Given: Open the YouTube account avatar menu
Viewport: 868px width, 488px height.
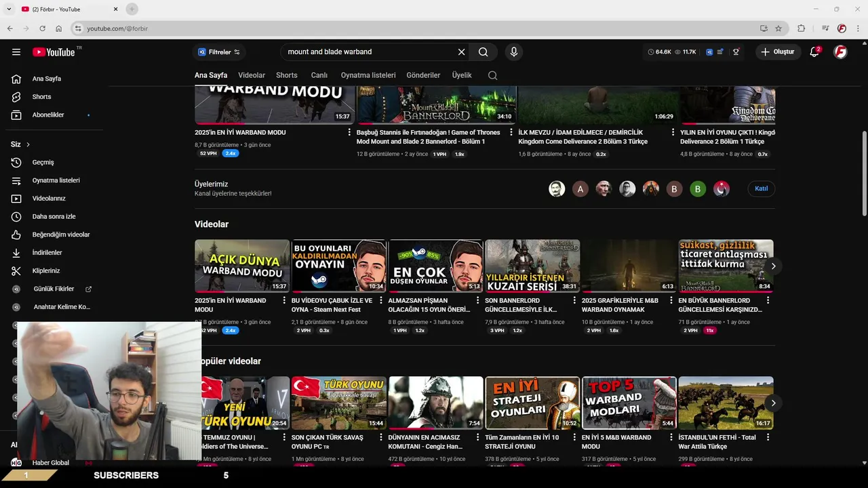Looking at the screenshot, I should coord(840,52).
